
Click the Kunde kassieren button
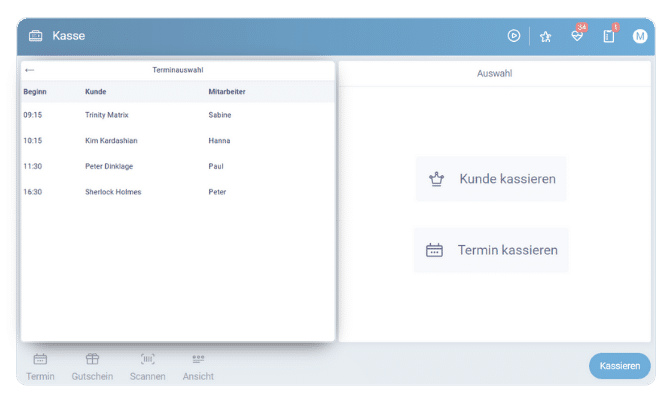coord(491,179)
